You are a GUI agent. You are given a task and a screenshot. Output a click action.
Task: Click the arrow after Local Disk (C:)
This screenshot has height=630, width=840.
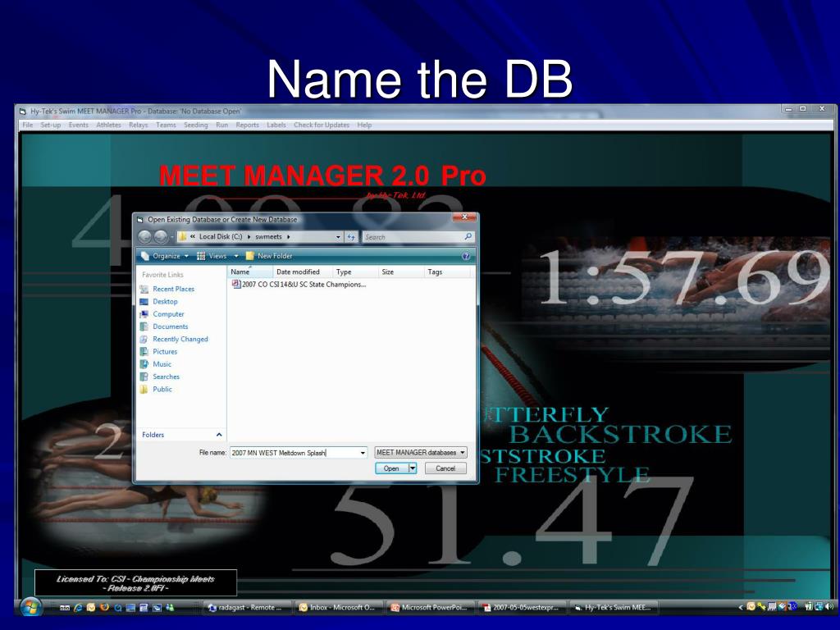click(x=249, y=236)
